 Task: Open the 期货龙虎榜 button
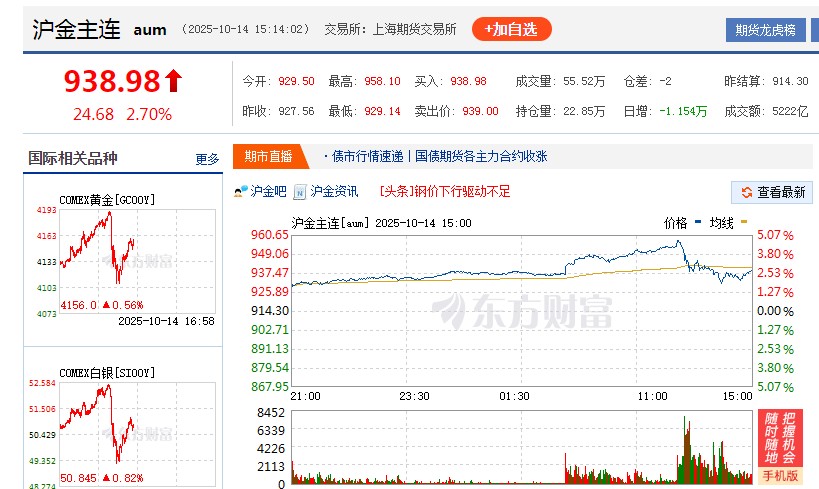point(765,30)
